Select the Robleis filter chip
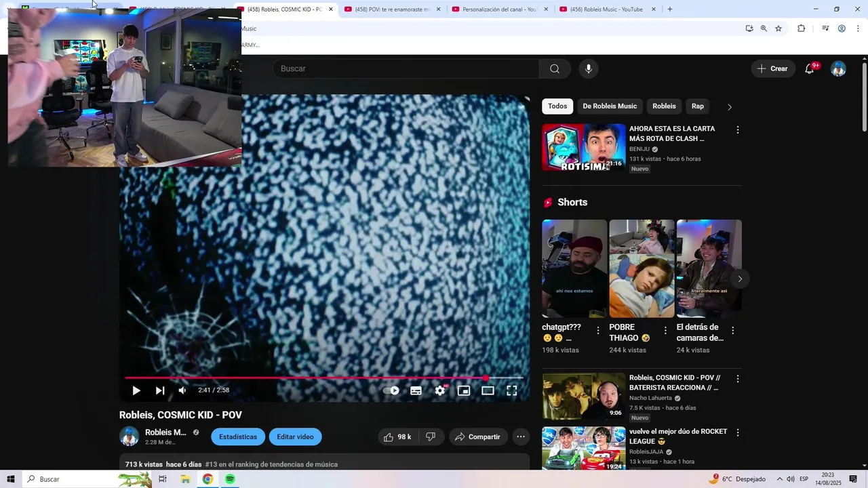This screenshot has width=868, height=488. tap(664, 106)
